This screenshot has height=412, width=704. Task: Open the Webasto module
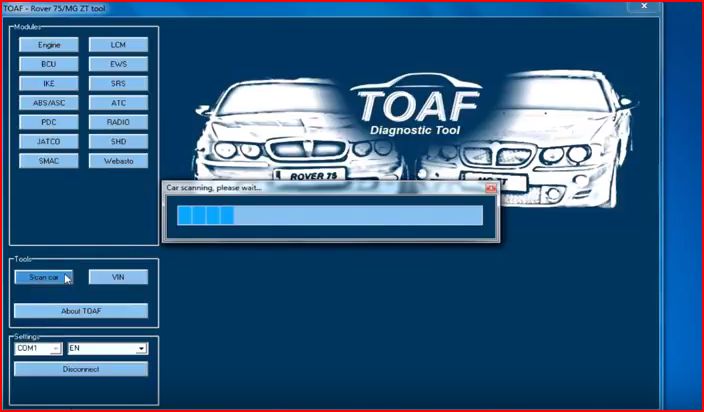click(118, 161)
